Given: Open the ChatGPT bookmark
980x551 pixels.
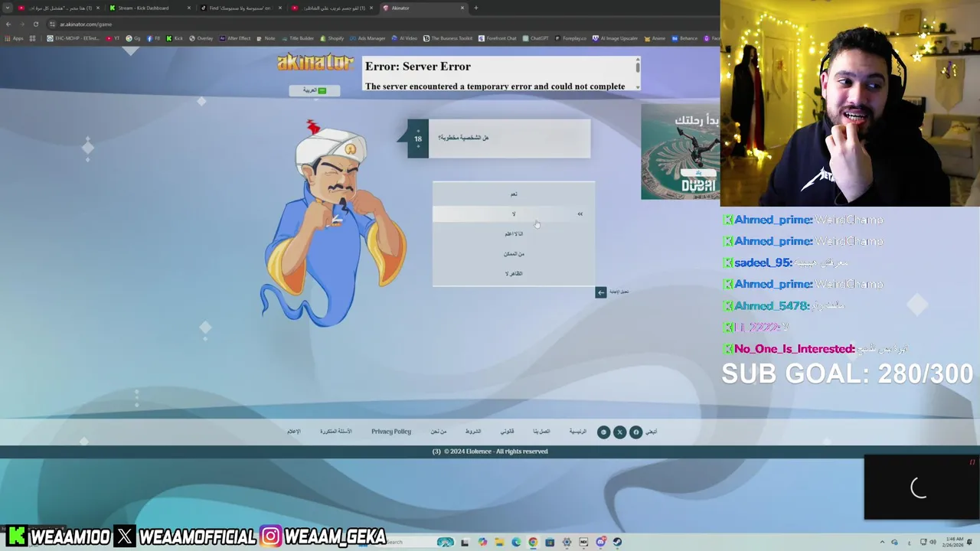Looking at the screenshot, I should [535, 38].
